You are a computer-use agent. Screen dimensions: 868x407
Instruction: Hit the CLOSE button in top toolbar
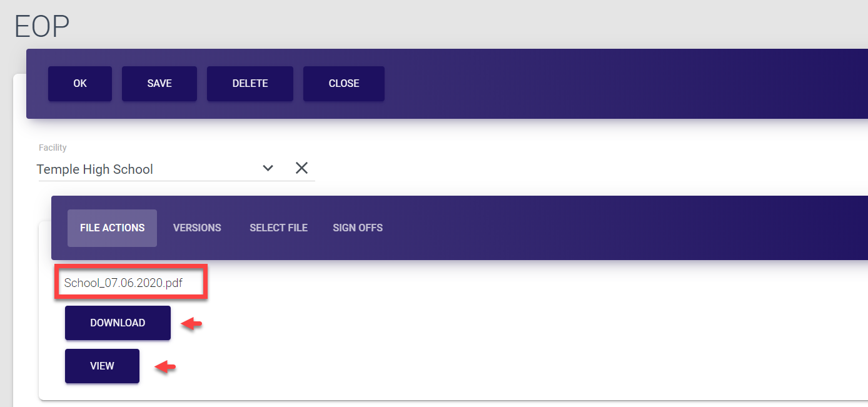point(344,84)
